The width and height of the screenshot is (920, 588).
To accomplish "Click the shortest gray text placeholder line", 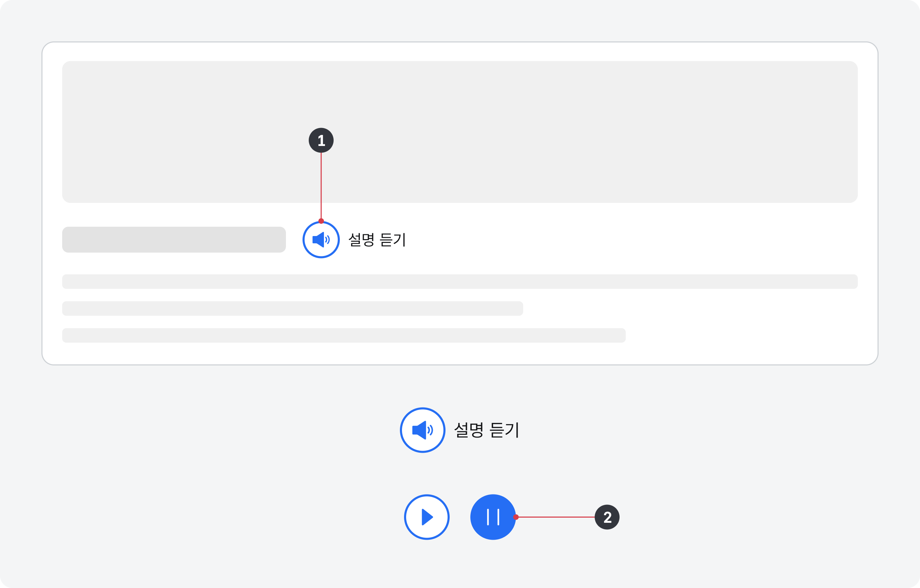I will click(x=292, y=308).
